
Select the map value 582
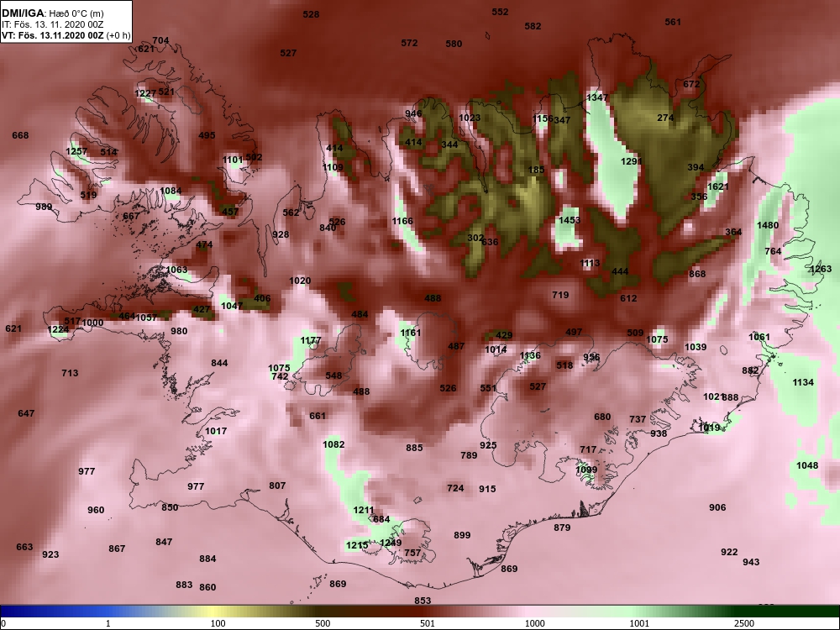click(x=533, y=26)
